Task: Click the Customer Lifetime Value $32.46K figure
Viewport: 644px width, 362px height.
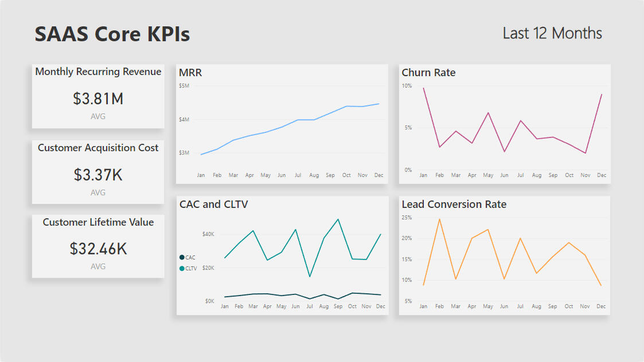Action: 98,249
